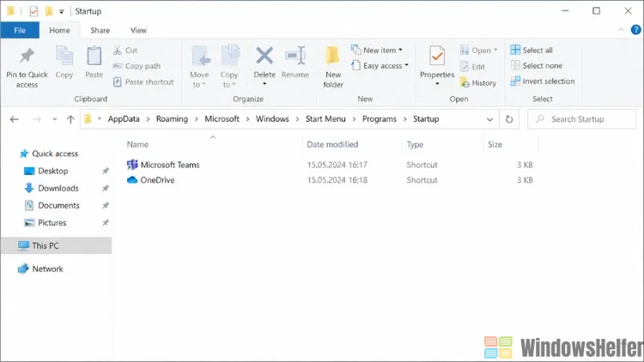Pin folder to Quick access

coord(27,67)
